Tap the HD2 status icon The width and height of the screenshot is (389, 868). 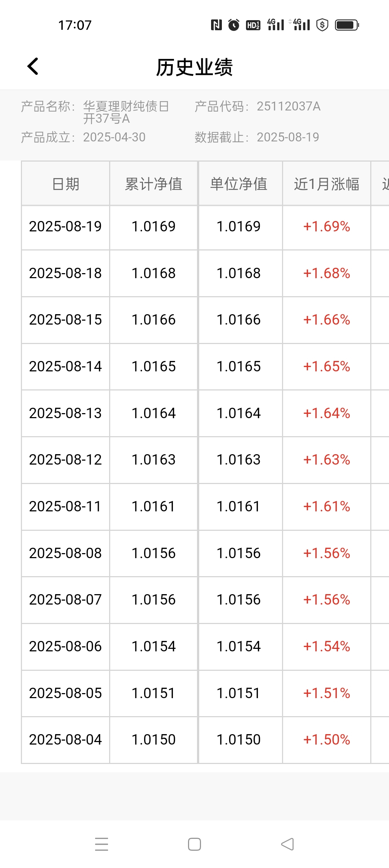tap(253, 25)
